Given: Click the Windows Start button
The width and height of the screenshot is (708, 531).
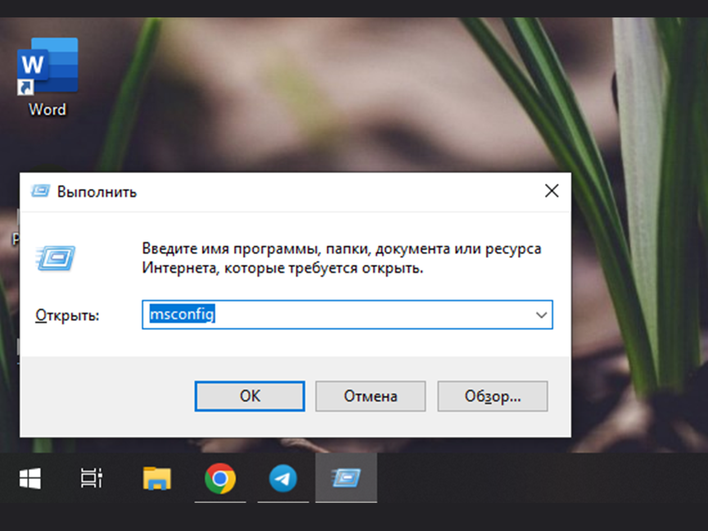Looking at the screenshot, I should click(x=30, y=478).
